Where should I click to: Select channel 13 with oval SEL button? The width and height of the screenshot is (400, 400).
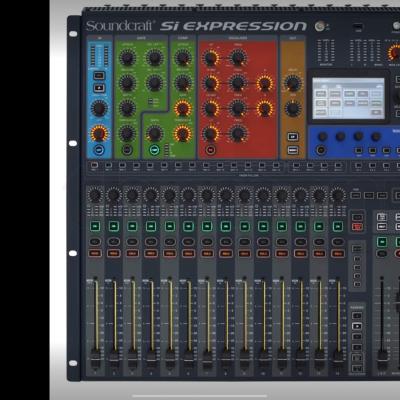click(319, 241)
